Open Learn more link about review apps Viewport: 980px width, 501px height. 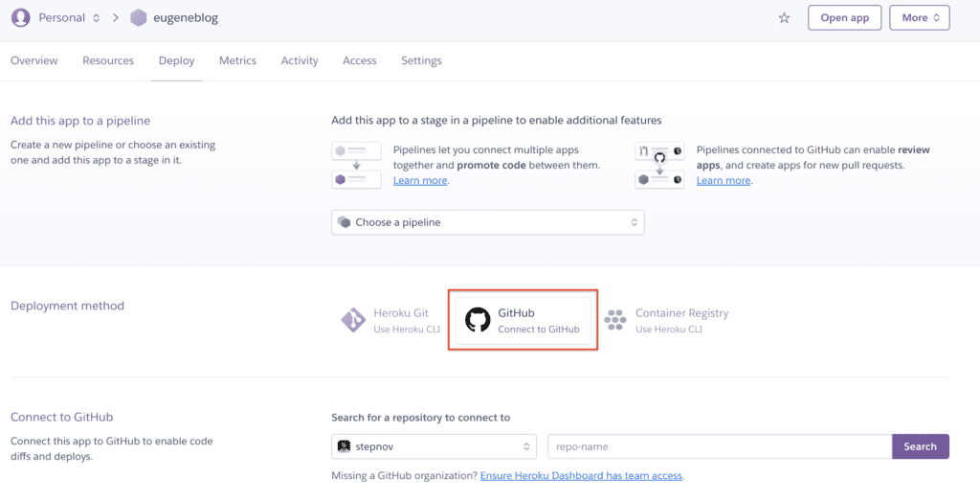coord(724,181)
